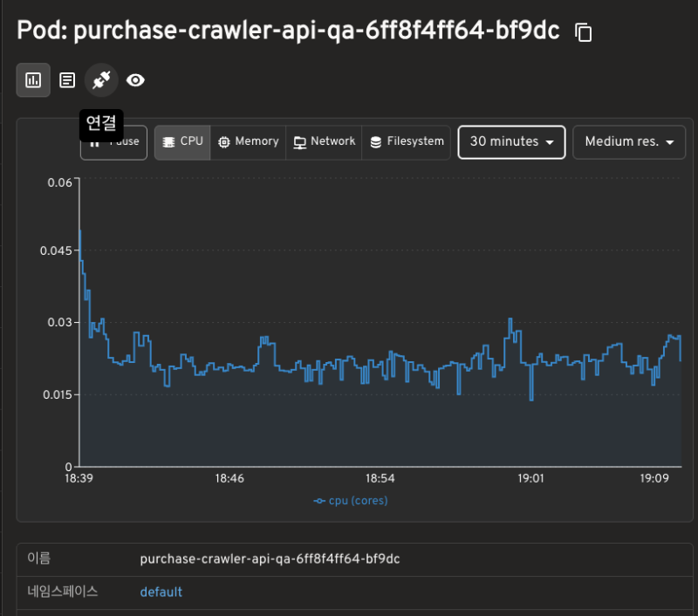Click the 네임스페이스 field label
Screen dimensions: 698x616
pyautogui.click(x=62, y=592)
